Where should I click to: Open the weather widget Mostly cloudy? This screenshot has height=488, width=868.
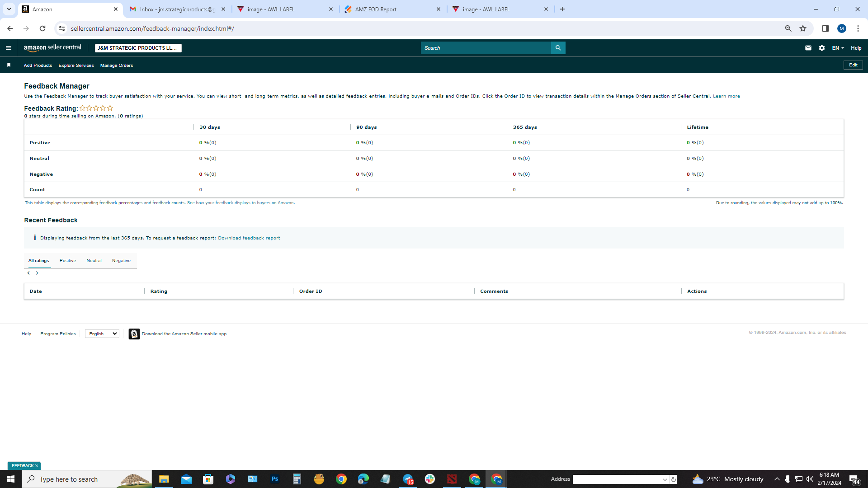tap(728, 479)
